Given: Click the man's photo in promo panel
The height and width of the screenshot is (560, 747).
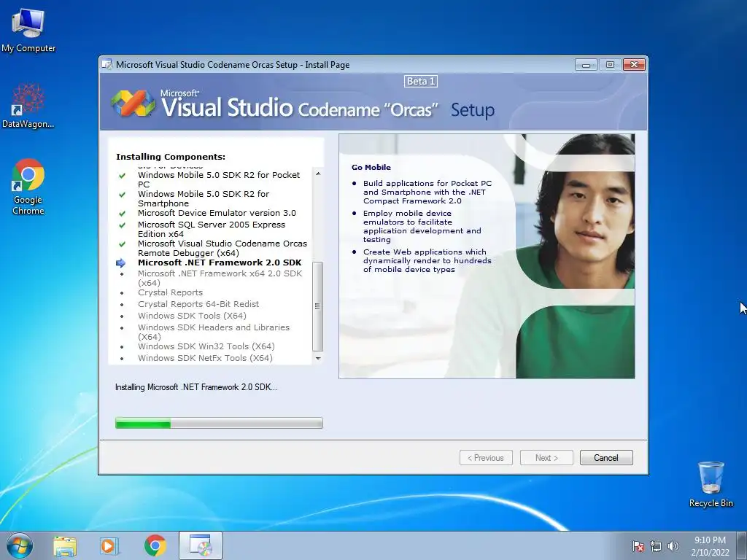Looking at the screenshot, I should [576, 256].
